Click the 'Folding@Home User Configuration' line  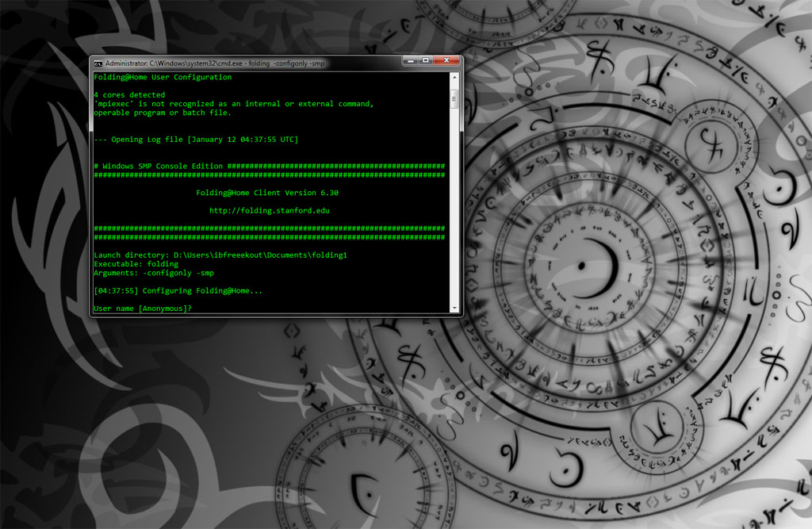(163, 77)
